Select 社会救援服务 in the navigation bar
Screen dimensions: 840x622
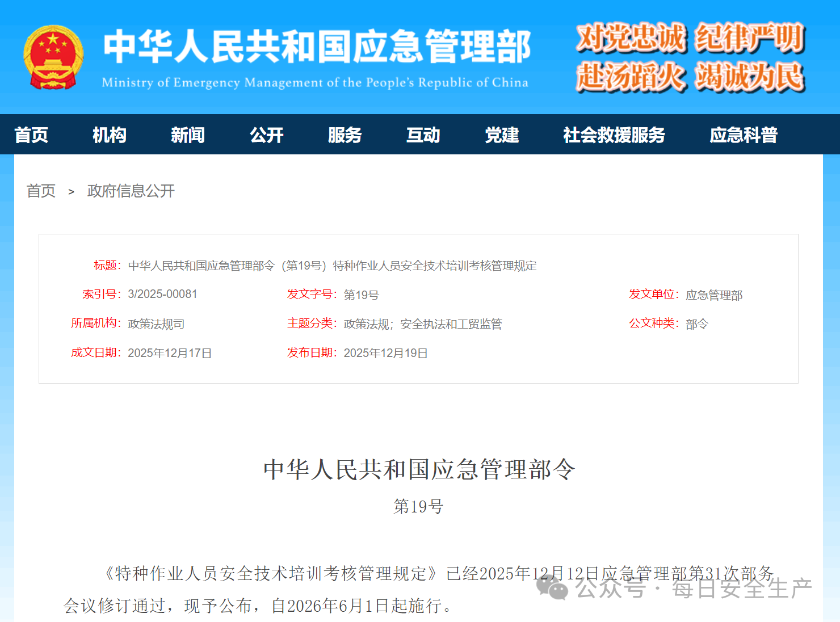(x=614, y=135)
